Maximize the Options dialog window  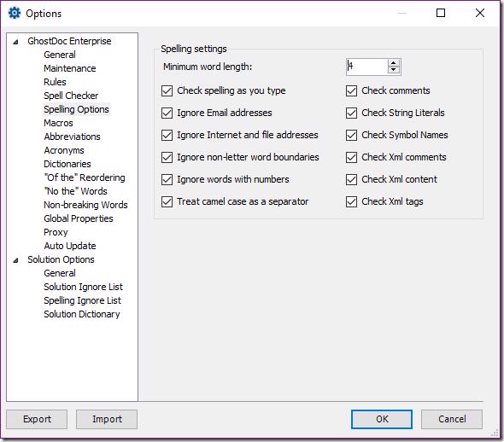tap(441, 13)
